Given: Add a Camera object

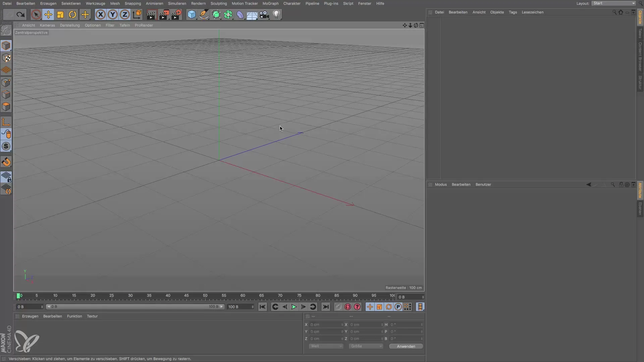Looking at the screenshot, I should click(x=264, y=15).
